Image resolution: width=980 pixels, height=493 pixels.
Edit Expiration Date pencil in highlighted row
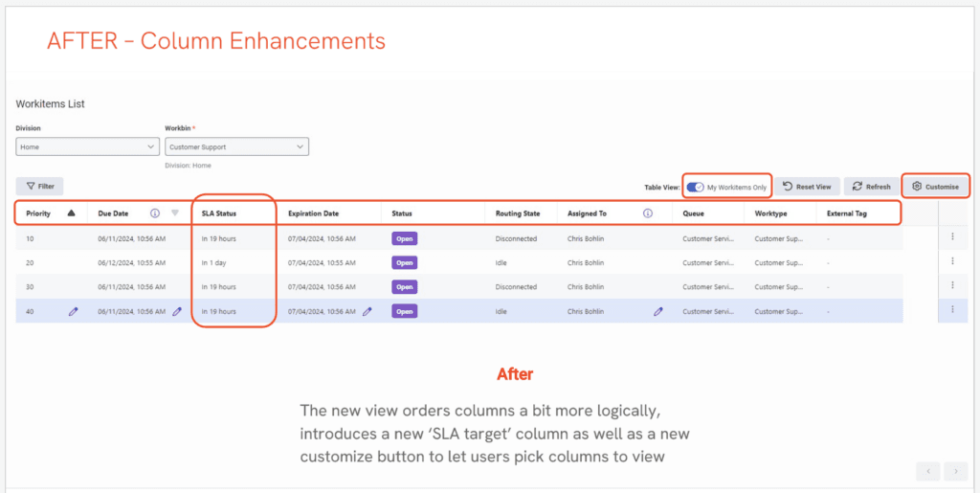click(x=367, y=311)
